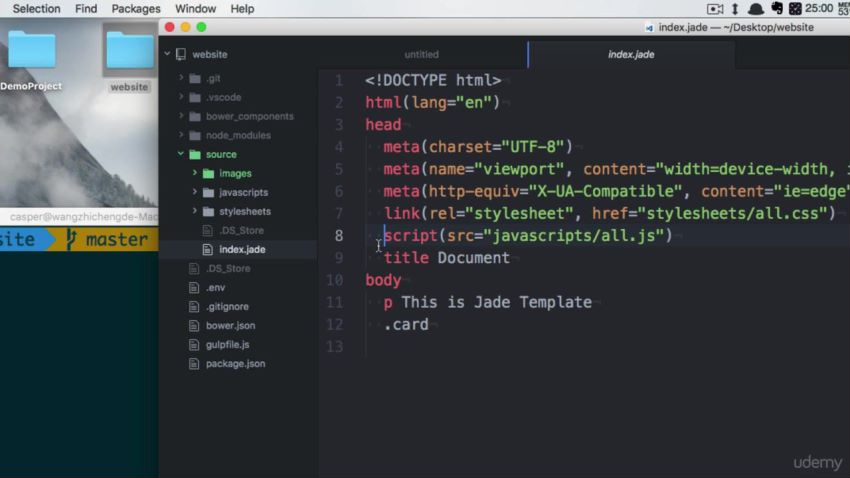Click the bower_components folder icon

(x=195, y=117)
